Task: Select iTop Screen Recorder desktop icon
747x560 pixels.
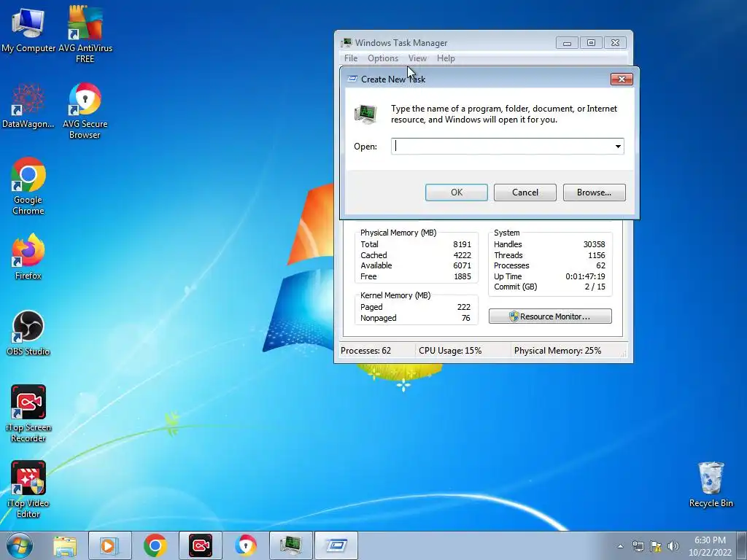Action: 28,413
